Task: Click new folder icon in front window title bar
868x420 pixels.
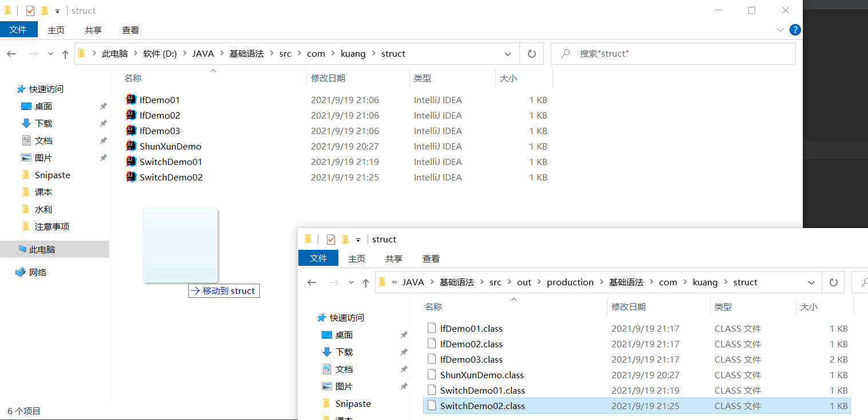Action: [345, 240]
